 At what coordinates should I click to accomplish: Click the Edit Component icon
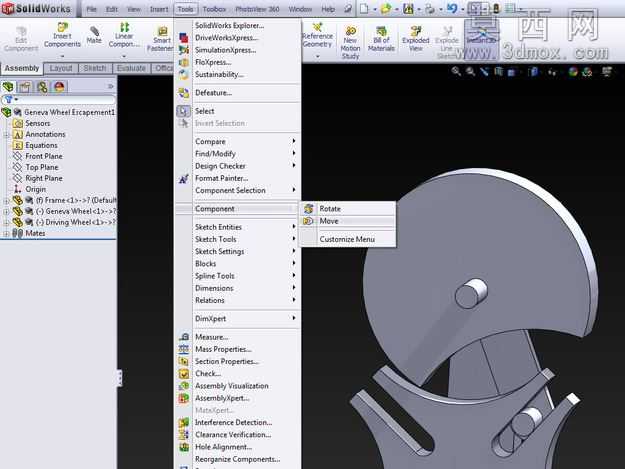point(21,31)
